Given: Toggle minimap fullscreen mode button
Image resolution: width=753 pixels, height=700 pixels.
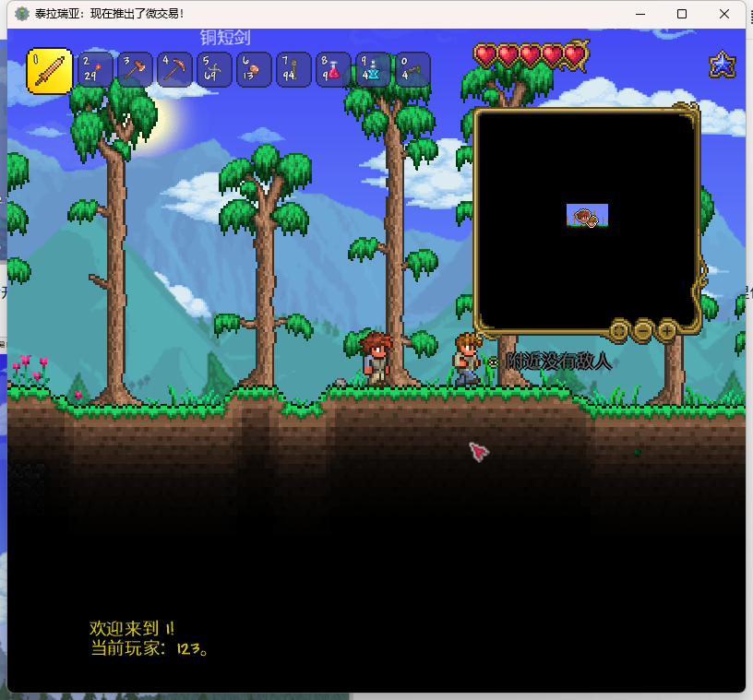Looking at the screenshot, I should [619, 330].
